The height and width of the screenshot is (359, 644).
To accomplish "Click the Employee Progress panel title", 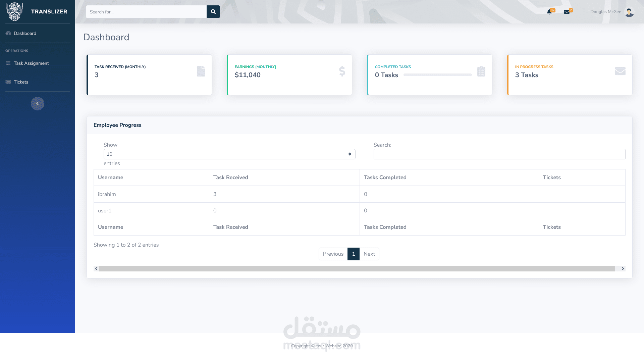I will [x=117, y=125].
